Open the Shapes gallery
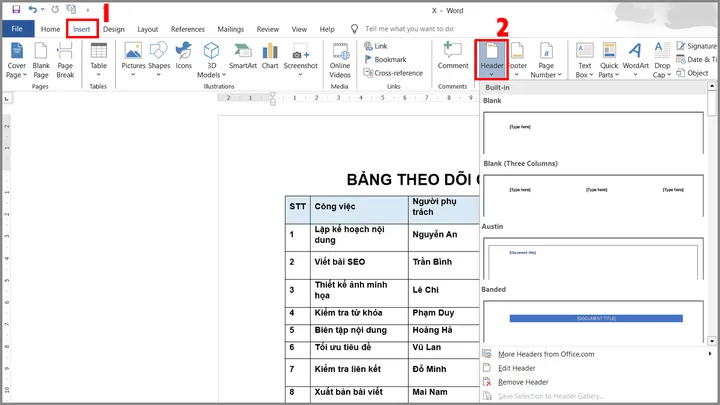Screen dimensions: 720x405 (x=159, y=59)
